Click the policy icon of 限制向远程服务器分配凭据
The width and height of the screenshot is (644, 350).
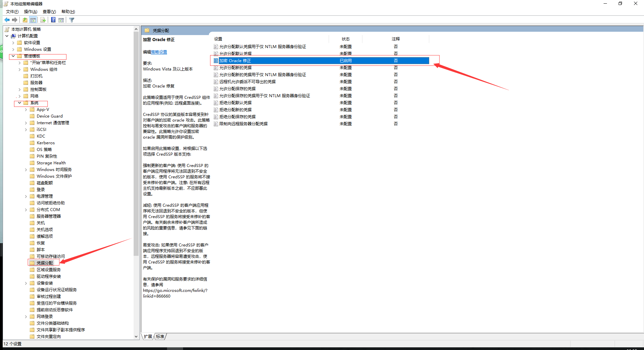point(216,124)
